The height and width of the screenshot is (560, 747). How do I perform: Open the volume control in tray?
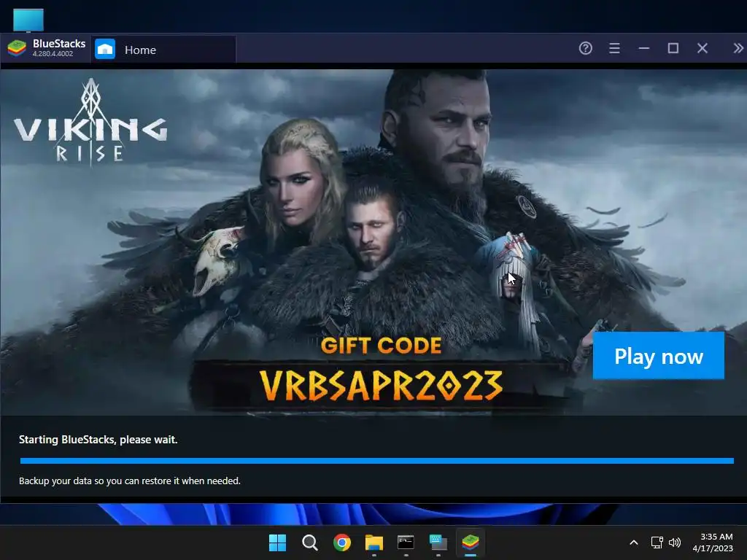click(675, 542)
